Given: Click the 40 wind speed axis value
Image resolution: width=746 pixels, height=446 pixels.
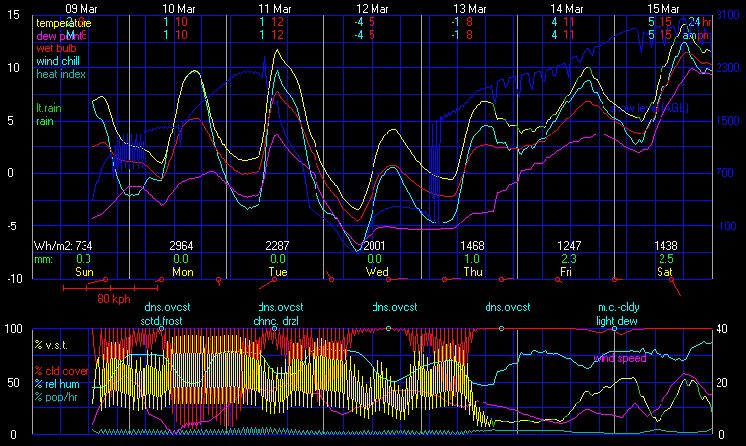Looking at the screenshot, I should [x=722, y=329].
